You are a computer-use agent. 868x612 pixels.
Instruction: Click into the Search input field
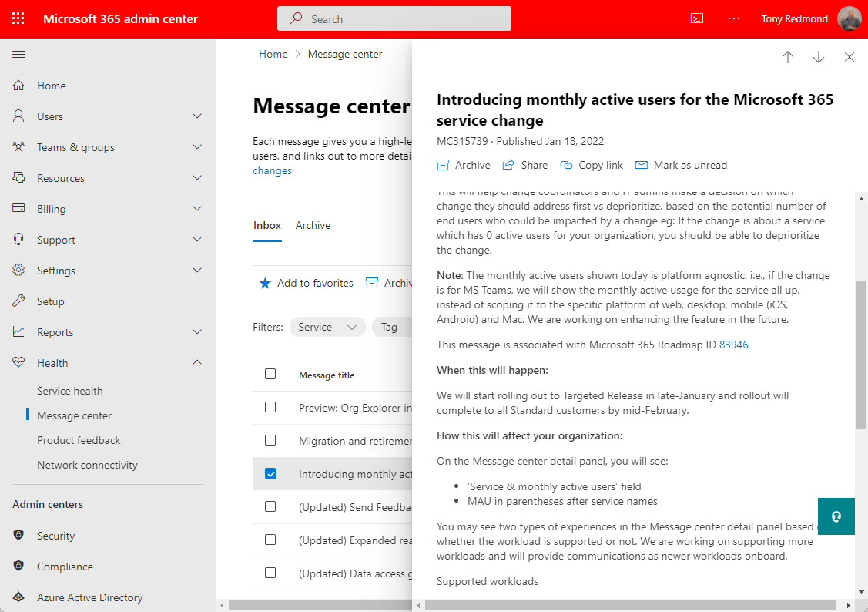point(394,18)
